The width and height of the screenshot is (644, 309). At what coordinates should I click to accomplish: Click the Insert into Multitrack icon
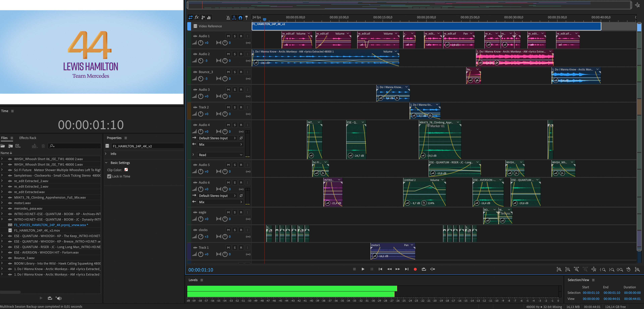35,146
